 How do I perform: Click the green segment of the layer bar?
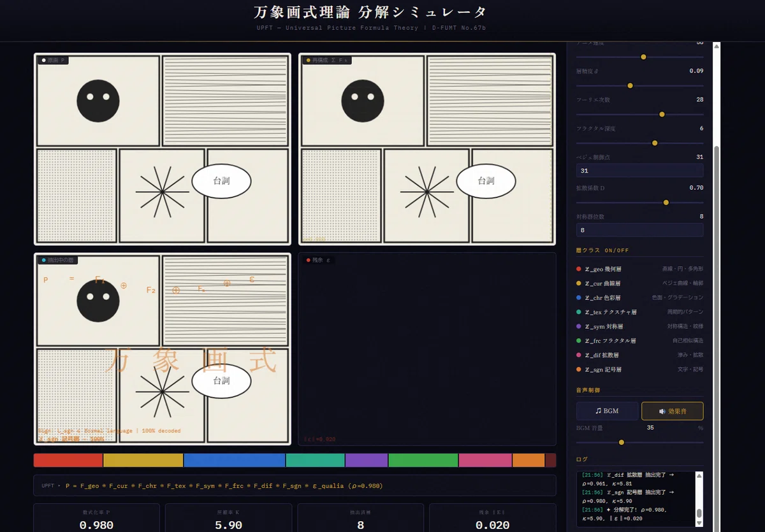pyautogui.click(x=423, y=460)
